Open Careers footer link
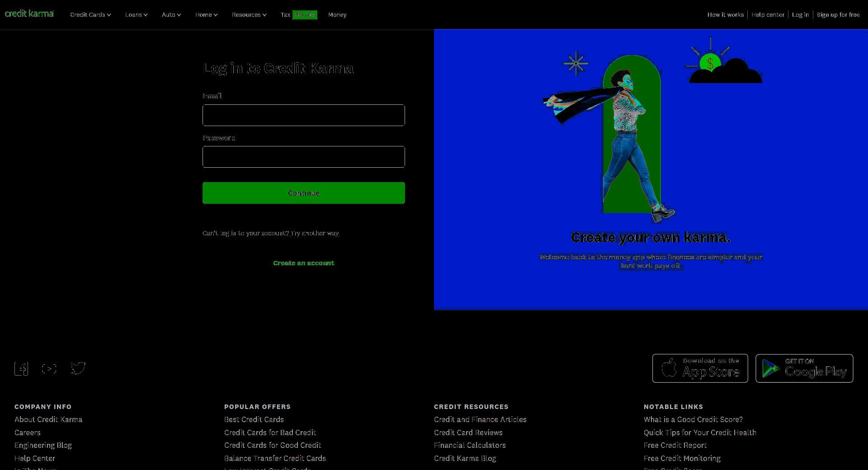 click(28, 432)
